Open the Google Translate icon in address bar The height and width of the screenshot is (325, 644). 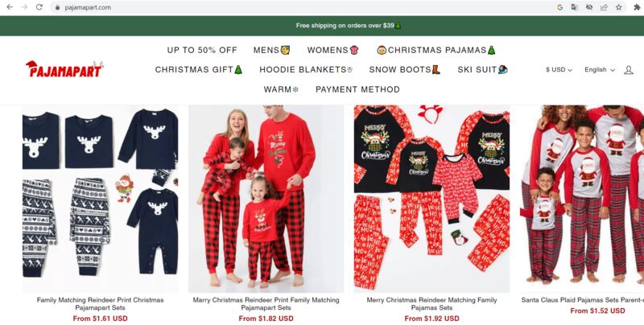coord(574,7)
